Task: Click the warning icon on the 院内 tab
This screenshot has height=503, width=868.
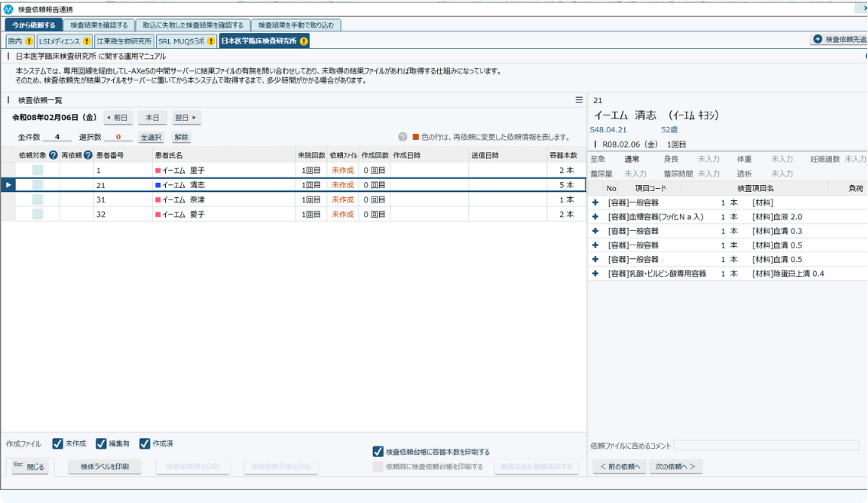Action: coord(29,41)
